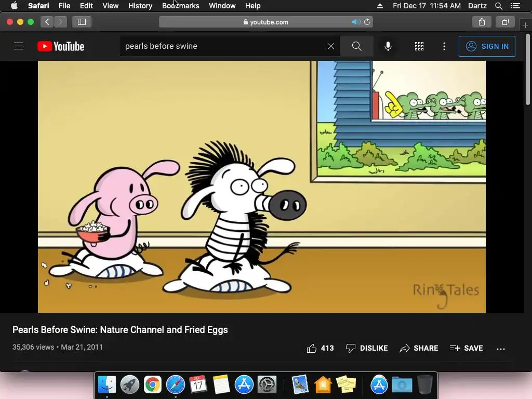The image size is (532, 399).
Task: Open Calendar from the Dock
Action: pos(198,384)
